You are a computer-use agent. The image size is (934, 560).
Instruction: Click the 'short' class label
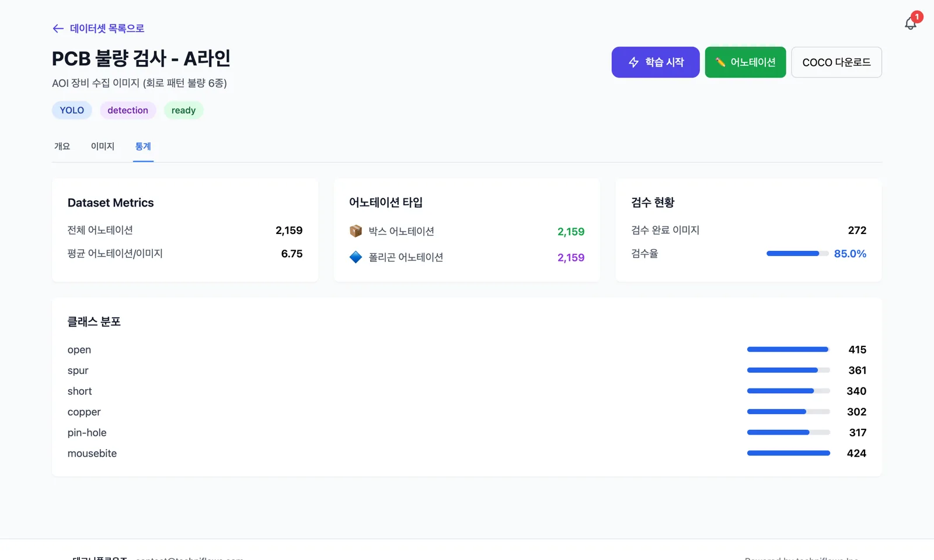[80, 391]
